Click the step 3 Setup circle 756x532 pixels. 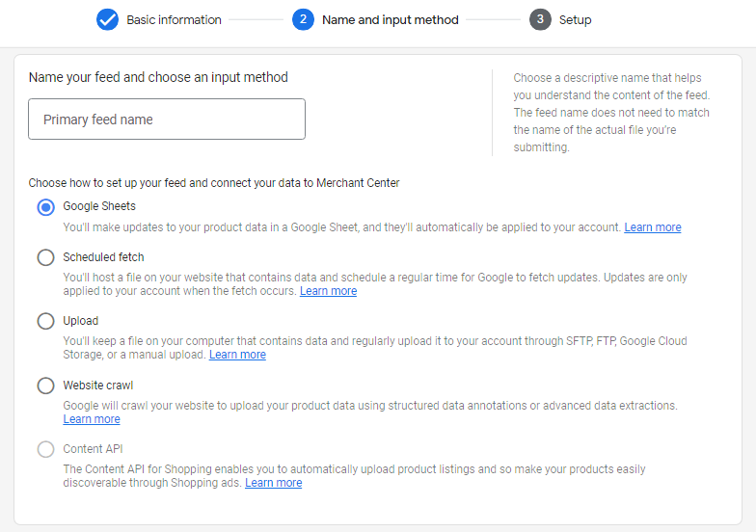tap(540, 19)
